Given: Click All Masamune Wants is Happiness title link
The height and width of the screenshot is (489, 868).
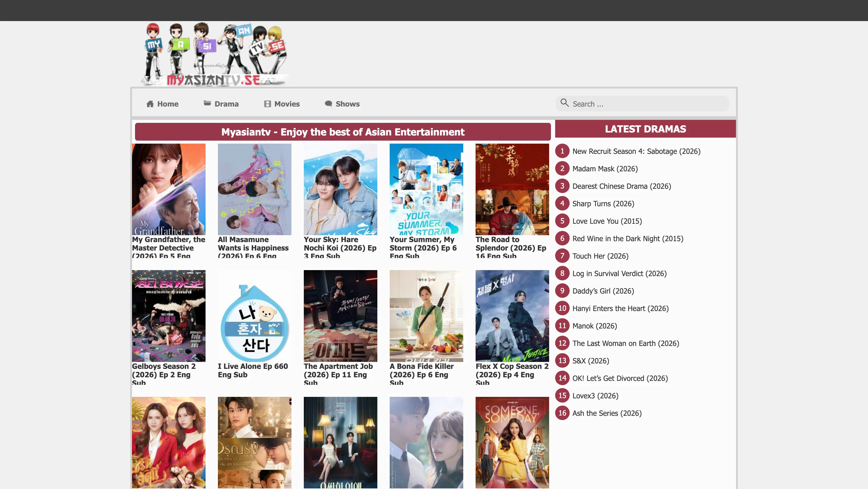Looking at the screenshot, I should click(253, 247).
